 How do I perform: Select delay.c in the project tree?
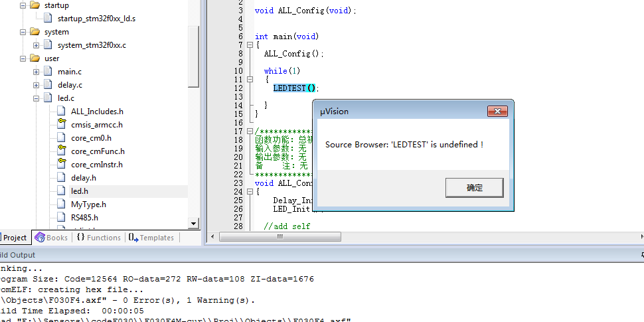coord(70,85)
